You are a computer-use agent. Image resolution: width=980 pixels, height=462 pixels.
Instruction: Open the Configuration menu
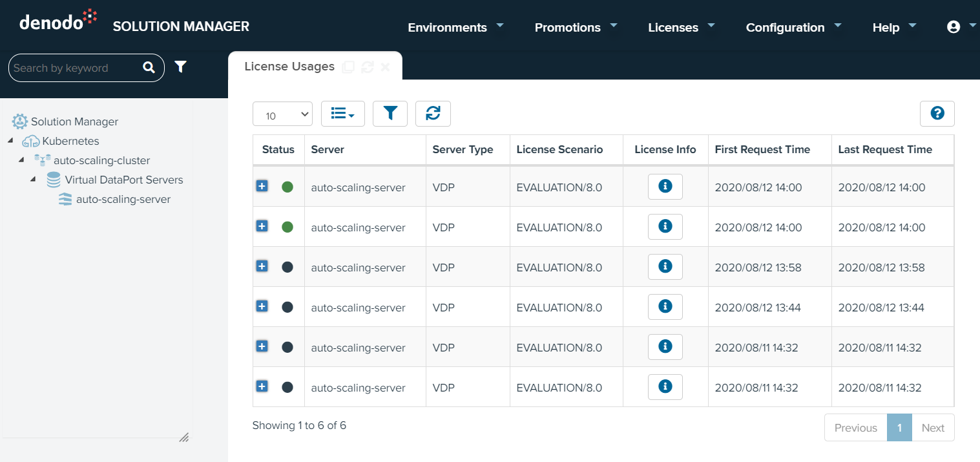pyautogui.click(x=793, y=27)
